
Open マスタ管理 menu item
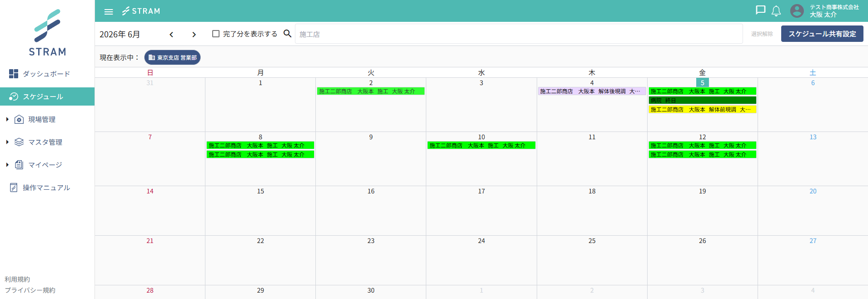pyautogui.click(x=47, y=142)
